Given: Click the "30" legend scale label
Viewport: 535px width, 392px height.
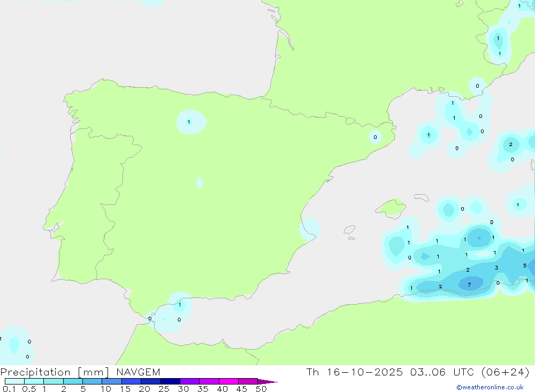Looking at the screenshot, I should click(x=184, y=389).
